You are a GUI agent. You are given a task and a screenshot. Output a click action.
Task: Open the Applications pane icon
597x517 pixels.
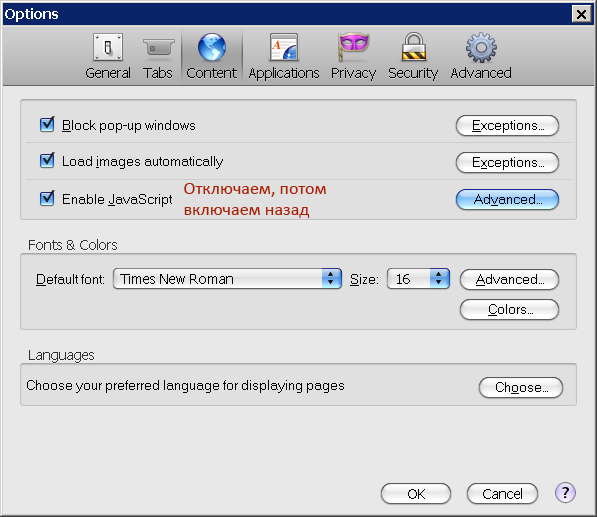284,47
